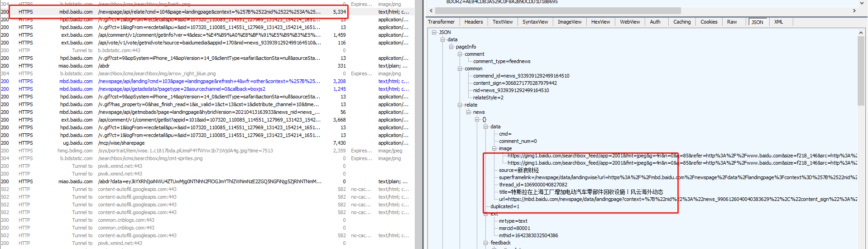
Task: Collapse the relate tree node
Action: pyautogui.click(x=460, y=105)
